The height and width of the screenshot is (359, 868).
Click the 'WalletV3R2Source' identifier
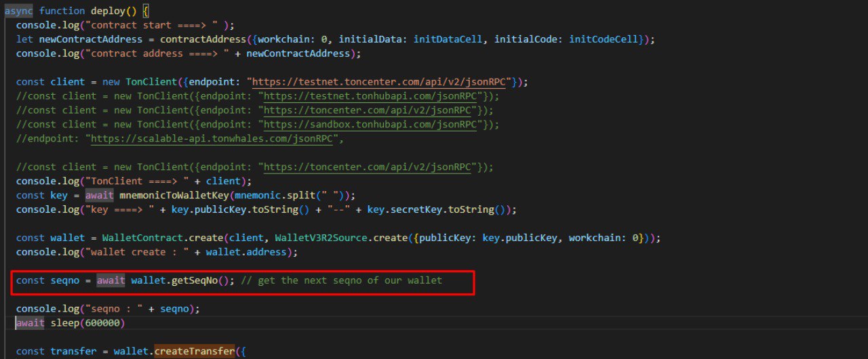tap(320, 238)
